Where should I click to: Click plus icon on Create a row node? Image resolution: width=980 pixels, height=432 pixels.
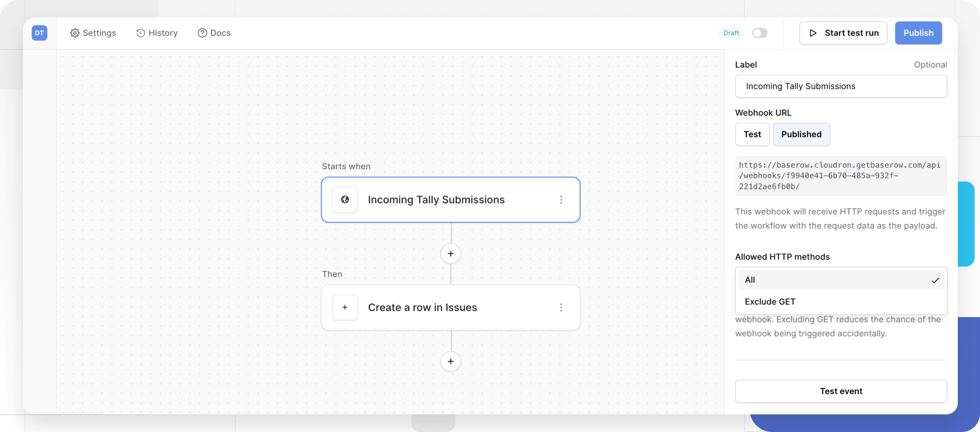(x=345, y=307)
